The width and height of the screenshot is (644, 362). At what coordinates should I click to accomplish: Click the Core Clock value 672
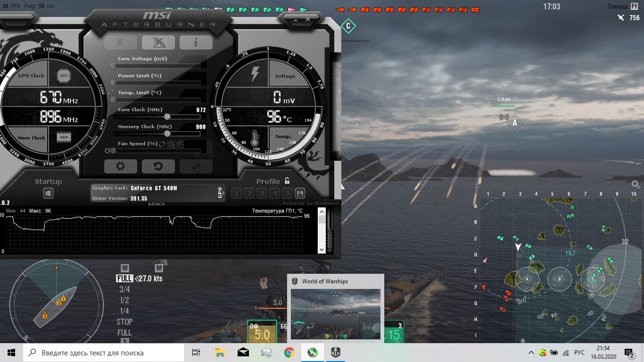point(201,110)
